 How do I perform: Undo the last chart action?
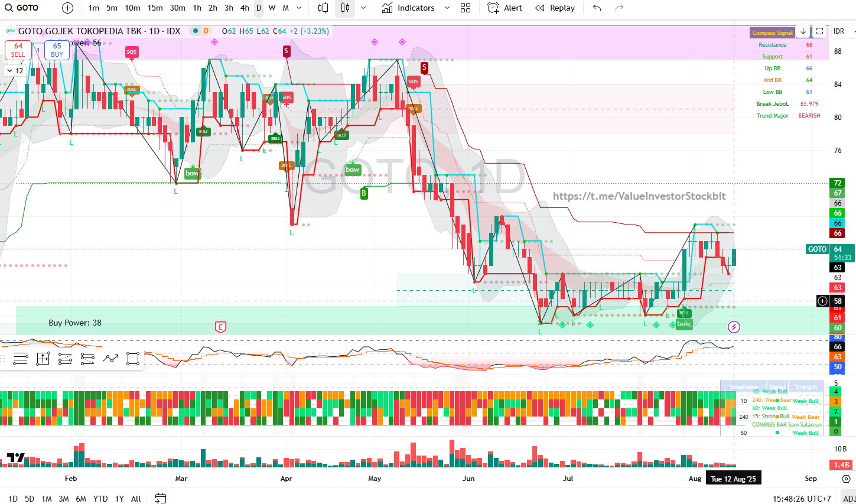597,8
